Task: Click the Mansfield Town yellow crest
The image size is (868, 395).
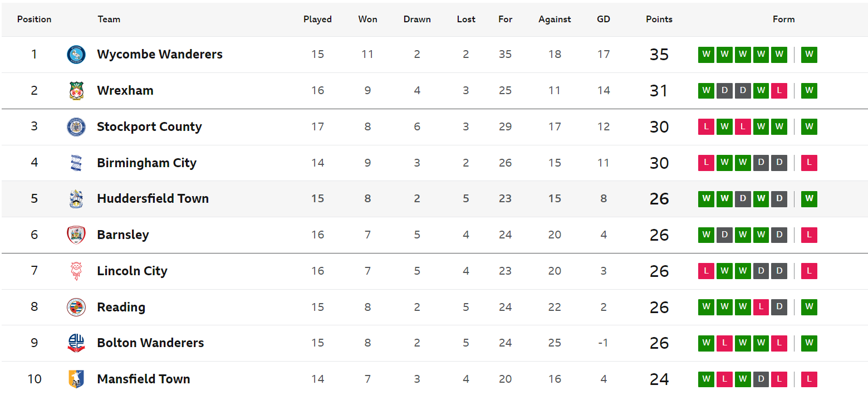Action: pos(76,379)
